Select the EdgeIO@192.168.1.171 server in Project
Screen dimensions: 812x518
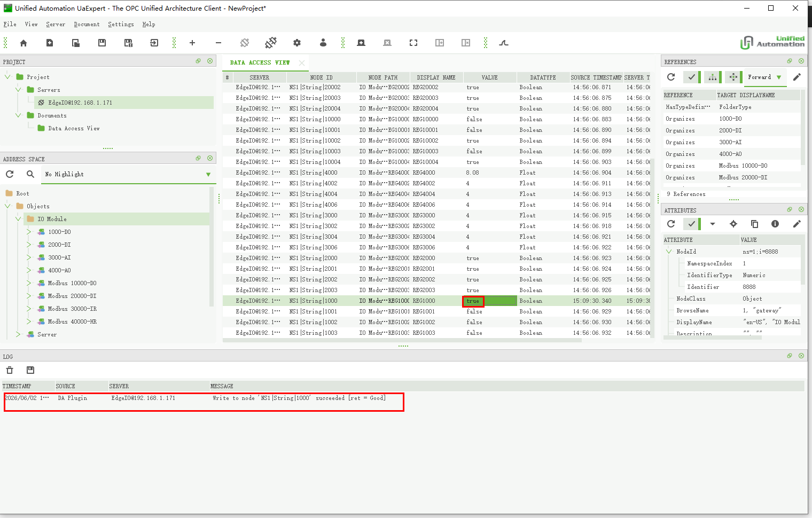(x=80, y=103)
